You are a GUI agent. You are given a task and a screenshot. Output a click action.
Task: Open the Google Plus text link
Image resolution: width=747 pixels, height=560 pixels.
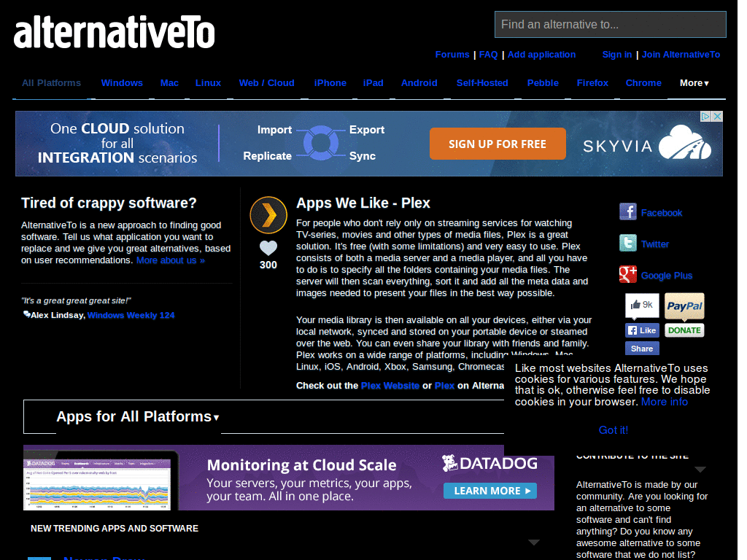click(x=667, y=276)
